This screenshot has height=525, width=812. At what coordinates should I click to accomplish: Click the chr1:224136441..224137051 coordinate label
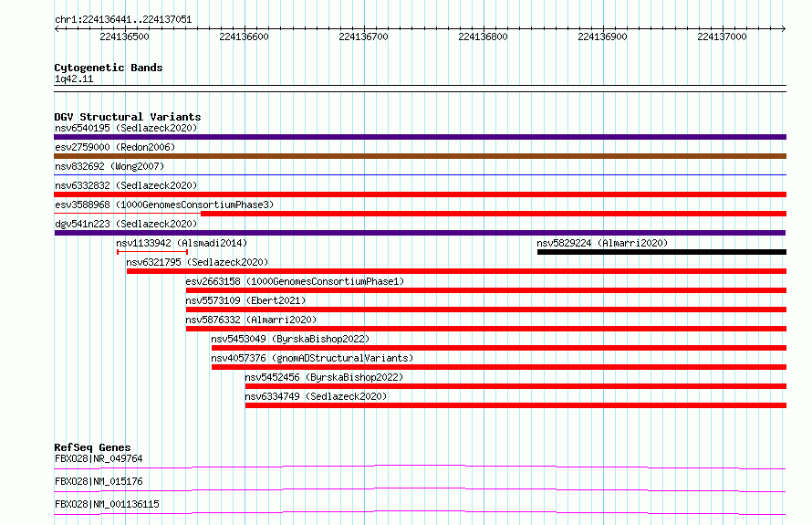coord(123,20)
